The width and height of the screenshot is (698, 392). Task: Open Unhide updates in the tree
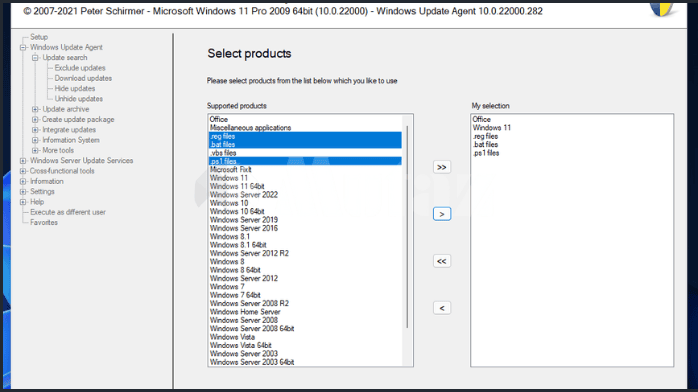(x=79, y=98)
